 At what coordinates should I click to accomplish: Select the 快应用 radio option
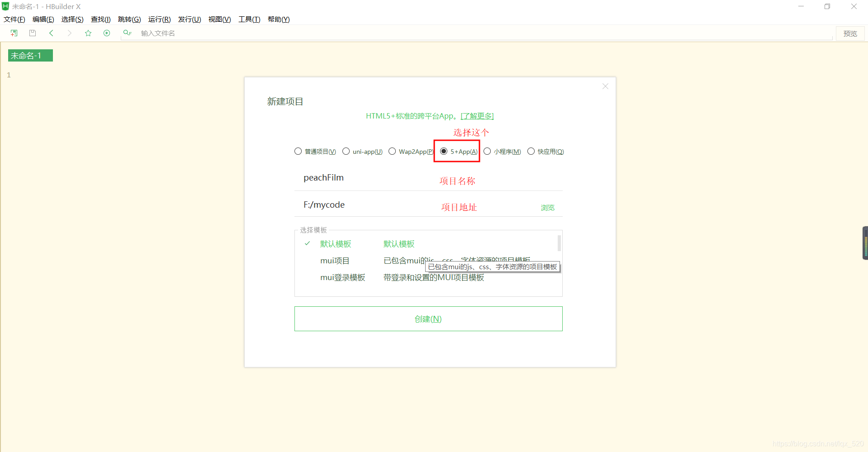pos(545,152)
